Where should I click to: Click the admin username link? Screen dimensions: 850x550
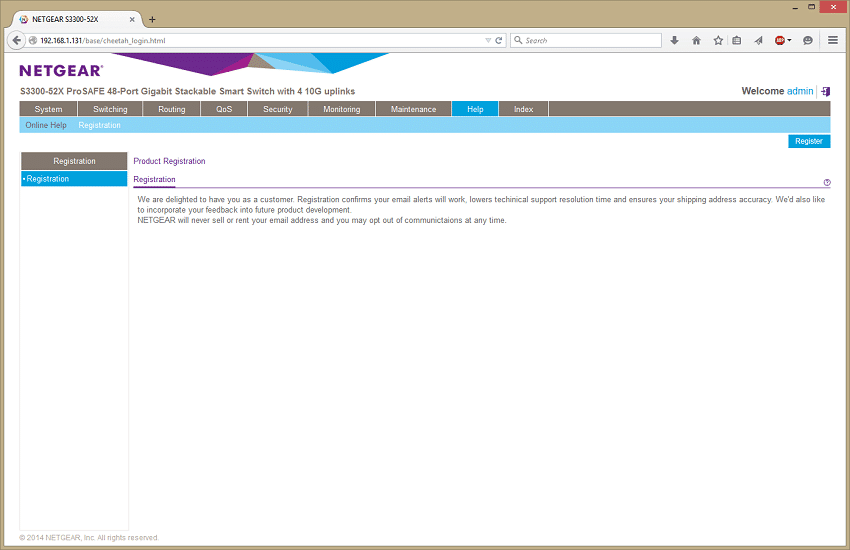(800, 91)
